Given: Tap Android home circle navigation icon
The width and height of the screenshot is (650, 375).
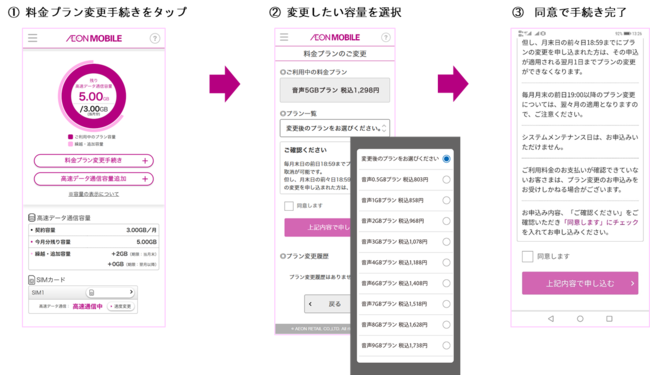Looking at the screenshot, I should (x=580, y=319).
